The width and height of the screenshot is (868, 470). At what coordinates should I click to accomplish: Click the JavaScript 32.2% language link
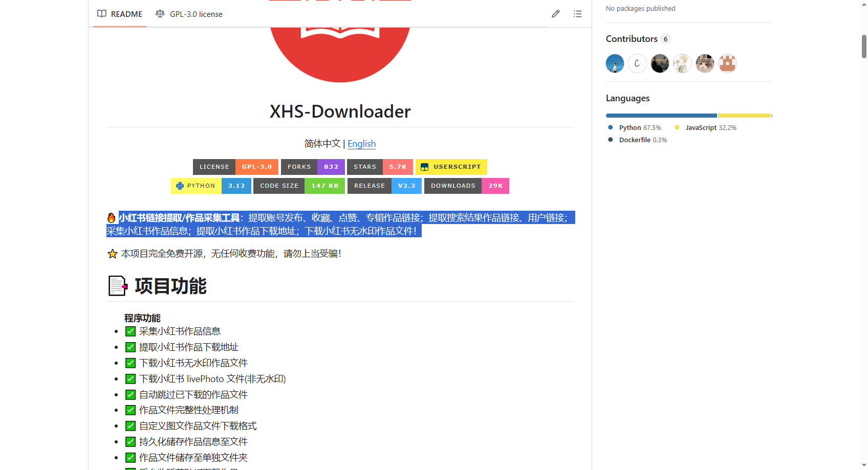click(x=706, y=128)
